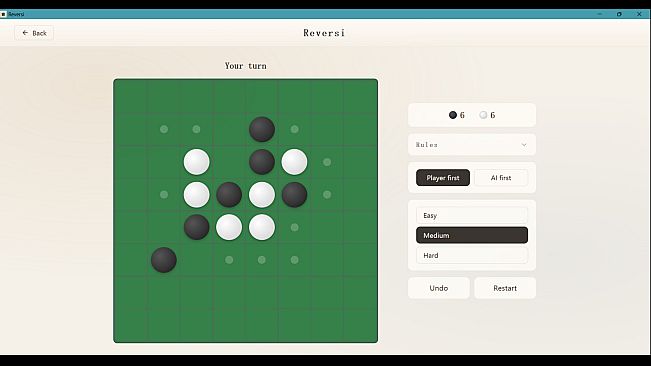Restart the Reversi game
This screenshot has height=366, width=651.
505,288
